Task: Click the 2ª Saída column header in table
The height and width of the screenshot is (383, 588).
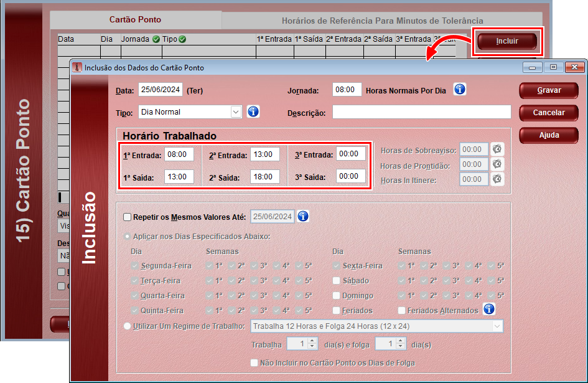Action: pyautogui.click(x=378, y=39)
